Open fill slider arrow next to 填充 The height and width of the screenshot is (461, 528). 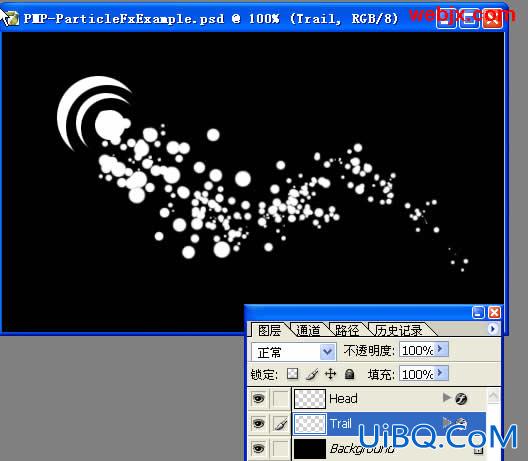[441, 373]
